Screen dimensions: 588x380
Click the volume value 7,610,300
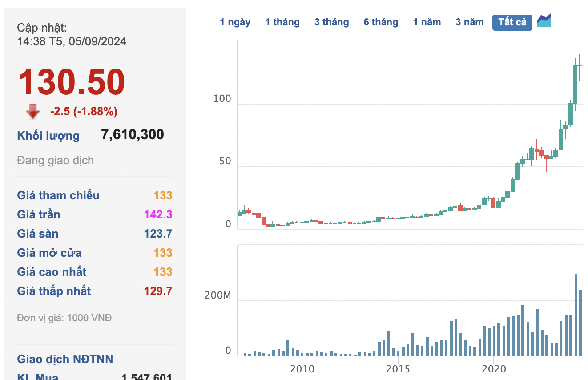pos(133,134)
